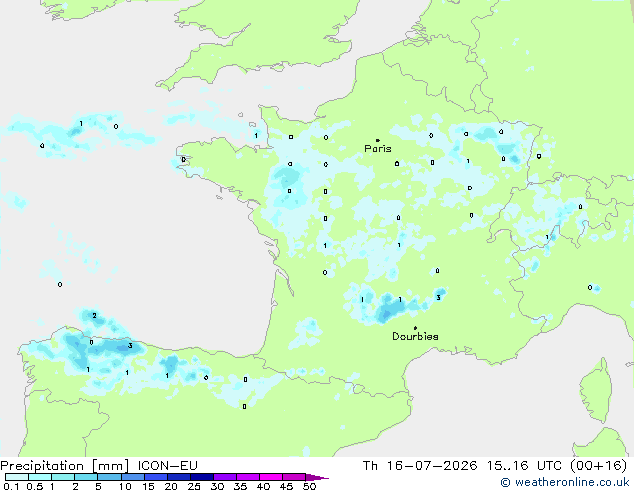Select the 25–30 mm dark navy legend swatch
Viewport: 634px width, 490px height.
201,477
